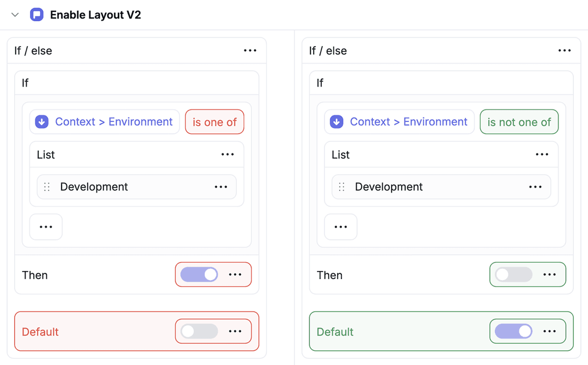Click the purple Enable Layout V2 flag icon

(36, 15)
